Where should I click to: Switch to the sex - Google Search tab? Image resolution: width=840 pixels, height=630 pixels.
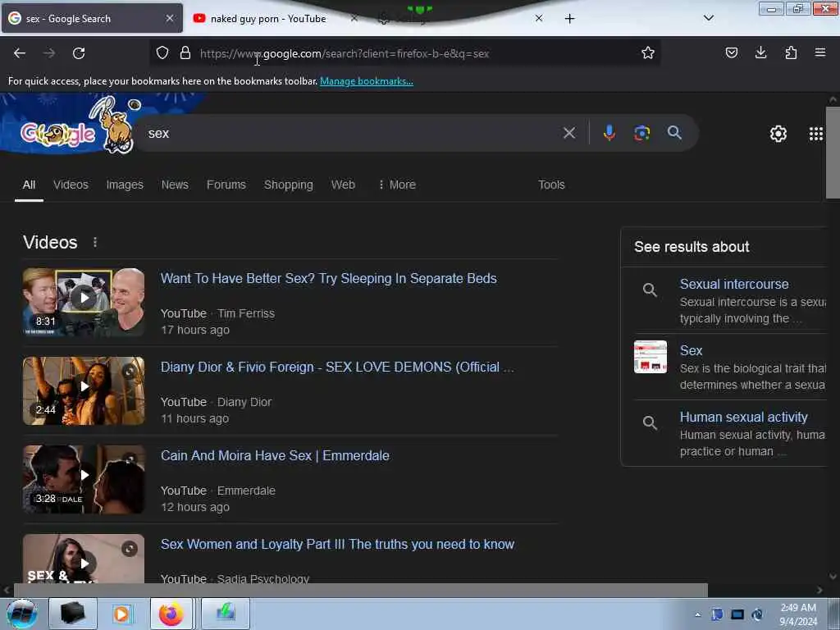(92, 19)
